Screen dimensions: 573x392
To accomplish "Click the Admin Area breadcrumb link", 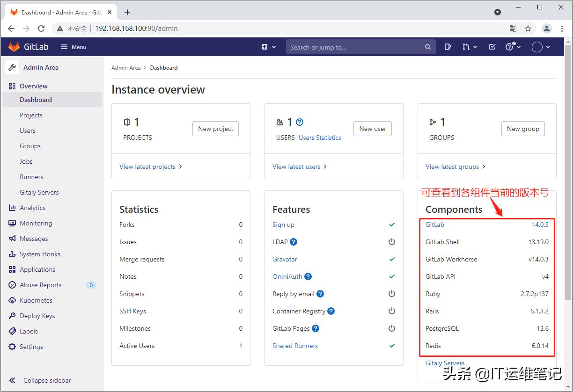I will tap(126, 68).
